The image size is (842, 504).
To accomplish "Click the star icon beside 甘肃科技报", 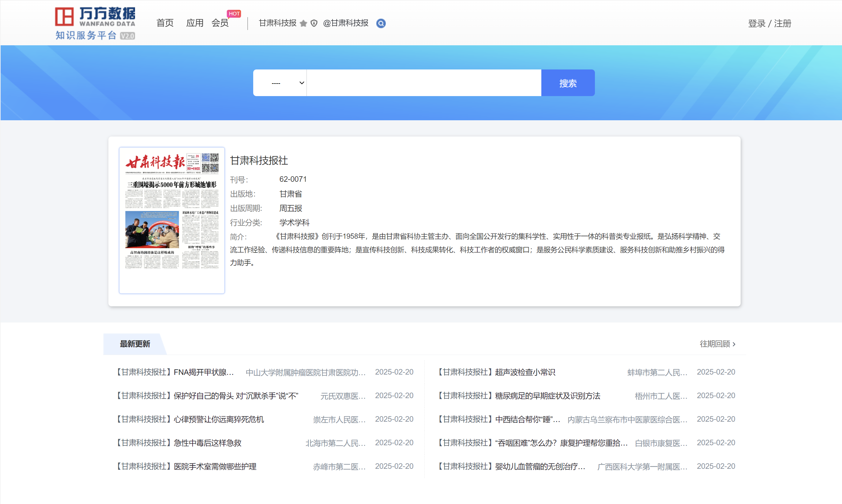I will [303, 23].
